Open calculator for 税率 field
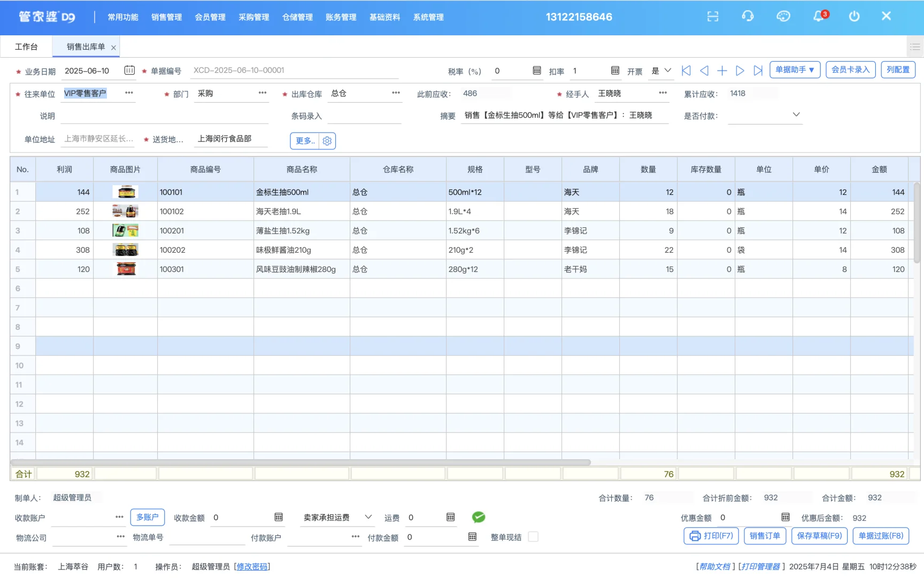Viewport: 924px width, 578px height. pos(537,71)
